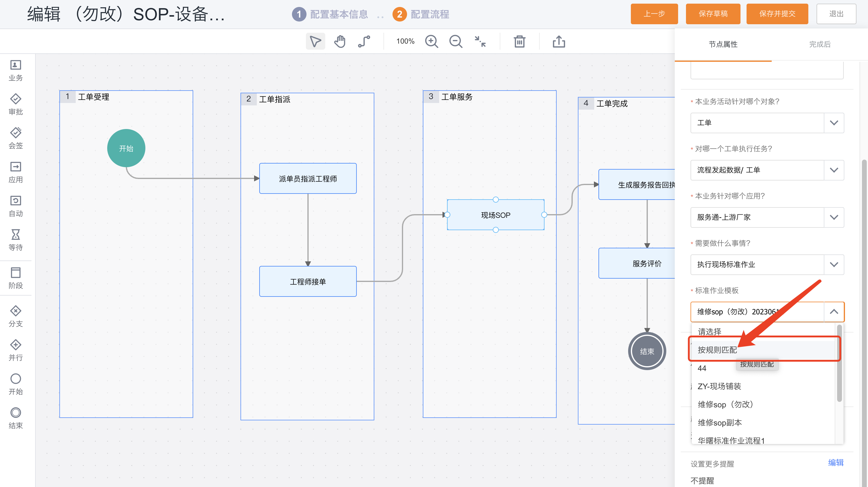Select the 现场SOP node on canvas
This screenshot has height=487, width=868.
click(x=495, y=215)
